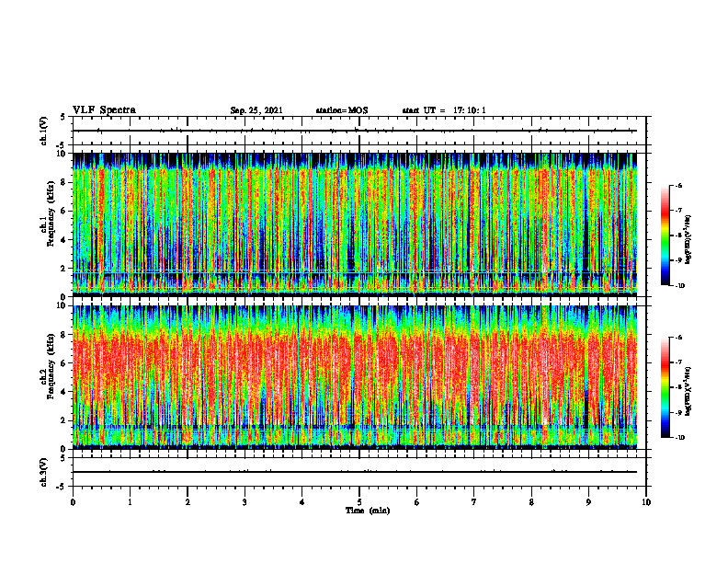Click time axis tick label "10"
Screen dimensions: 728x563
click(x=646, y=502)
